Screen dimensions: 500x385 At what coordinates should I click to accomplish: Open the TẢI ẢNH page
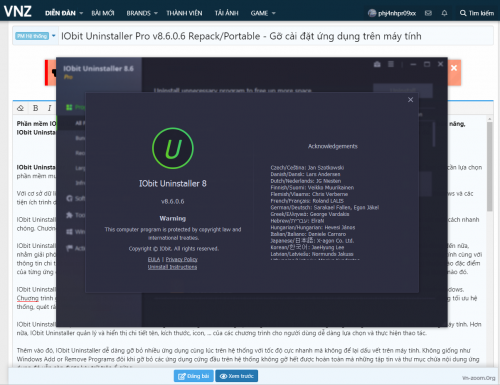point(226,13)
